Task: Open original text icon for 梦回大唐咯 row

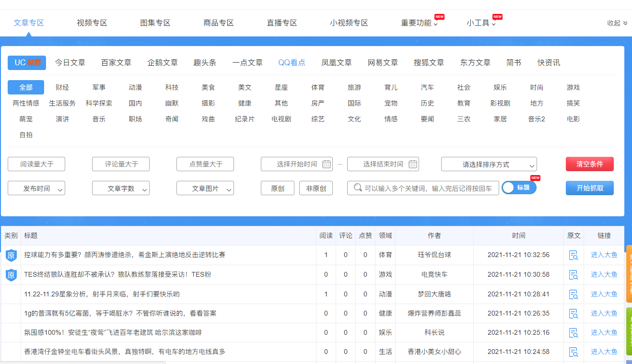Action: pos(573,294)
